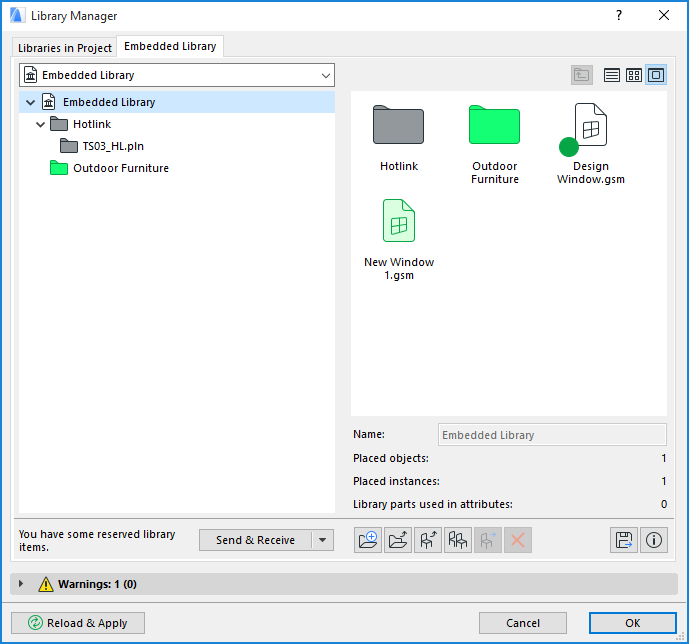
Task: Select the Design Window.gsm file
Action: 591,143
